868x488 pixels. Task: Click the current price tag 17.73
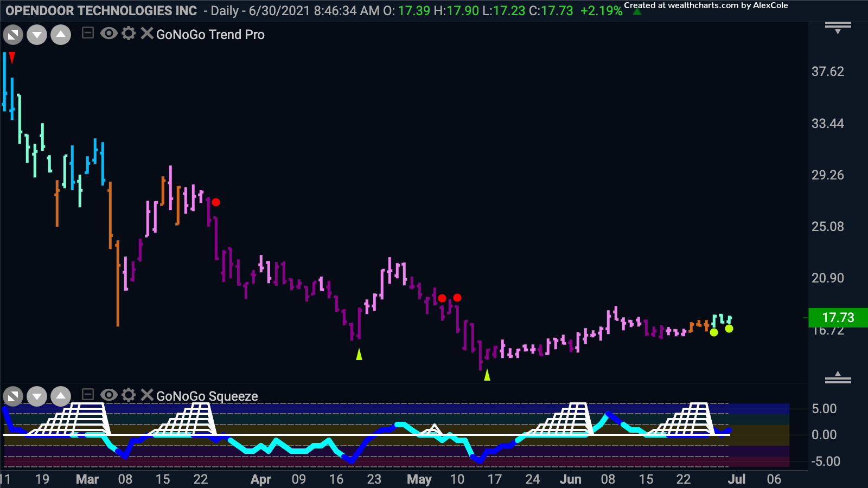tap(838, 318)
